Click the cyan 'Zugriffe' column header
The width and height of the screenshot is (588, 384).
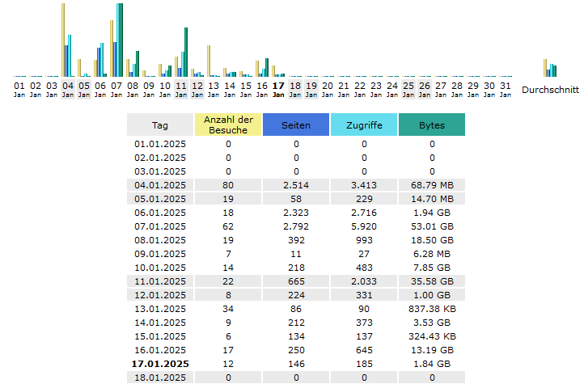[x=364, y=124]
